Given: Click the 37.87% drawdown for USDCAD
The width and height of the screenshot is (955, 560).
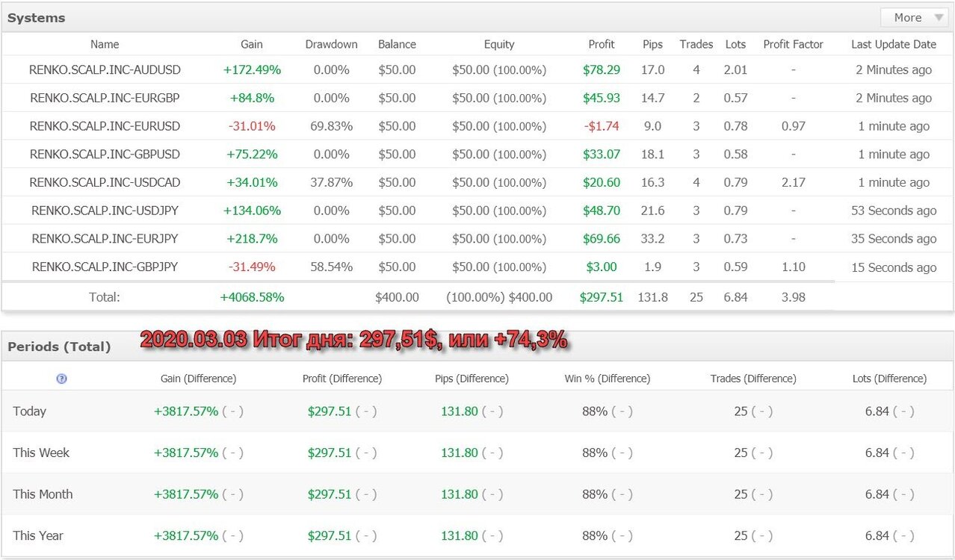Looking at the screenshot, I should point(331,182).
